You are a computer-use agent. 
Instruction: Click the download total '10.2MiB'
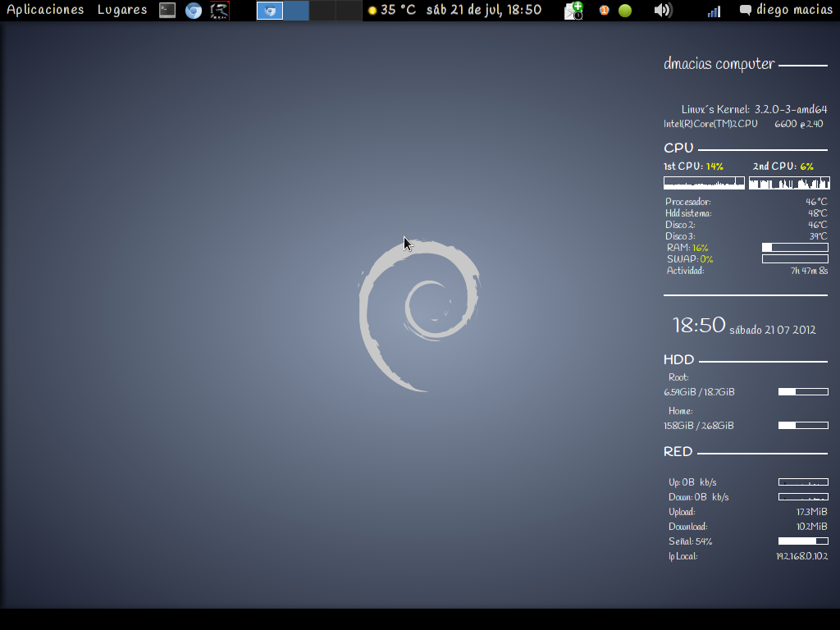pyautogui.click(x=811, y=527)
